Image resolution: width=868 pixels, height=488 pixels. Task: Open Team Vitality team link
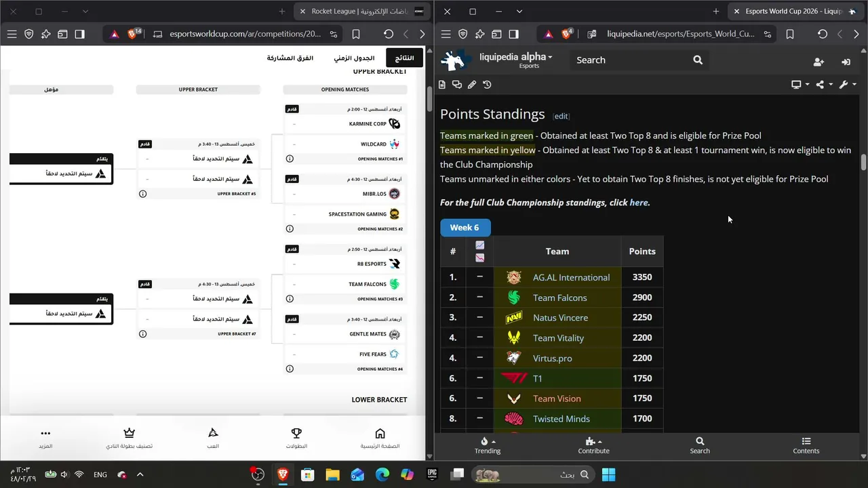(x=558, y=338)
